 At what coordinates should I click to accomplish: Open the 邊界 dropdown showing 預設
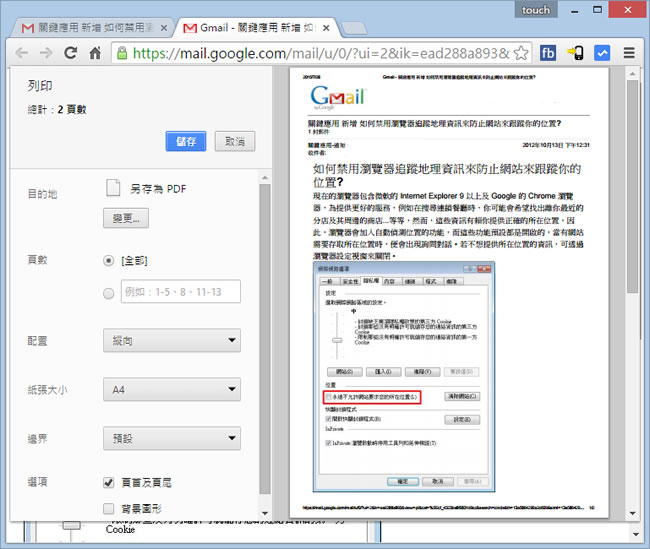pos(171,438)
